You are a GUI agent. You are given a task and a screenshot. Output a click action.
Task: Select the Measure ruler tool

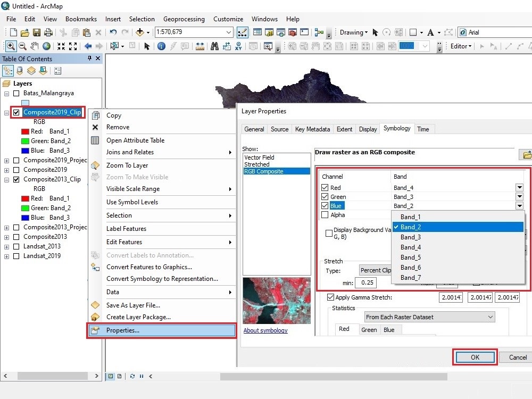(200, 46)
